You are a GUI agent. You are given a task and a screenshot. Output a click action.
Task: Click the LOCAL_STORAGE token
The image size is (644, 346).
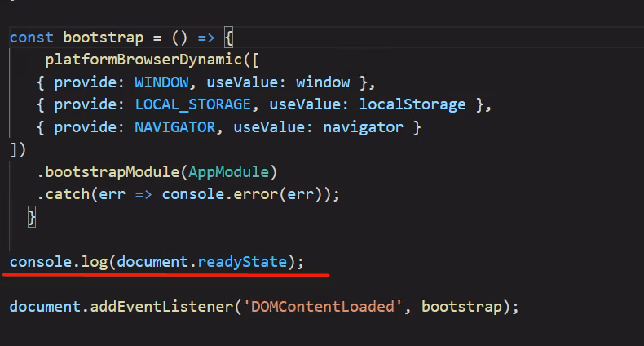[192, 104]
